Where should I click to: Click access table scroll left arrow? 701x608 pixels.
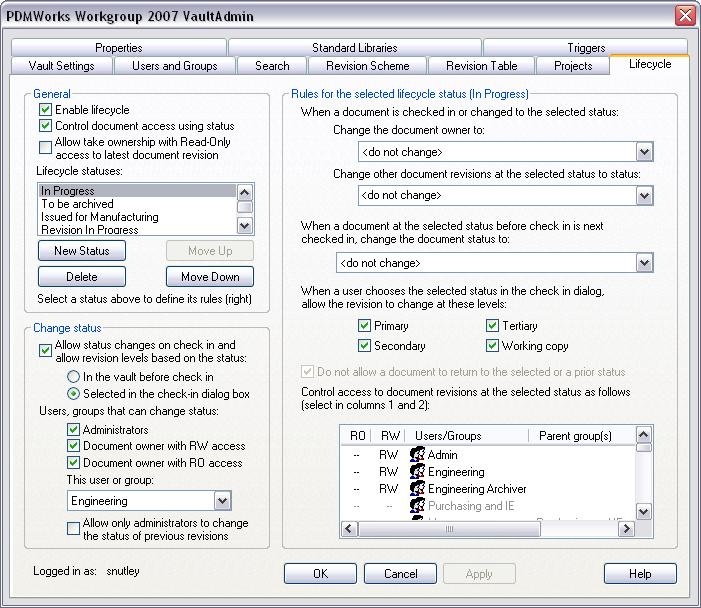(349, 529)
